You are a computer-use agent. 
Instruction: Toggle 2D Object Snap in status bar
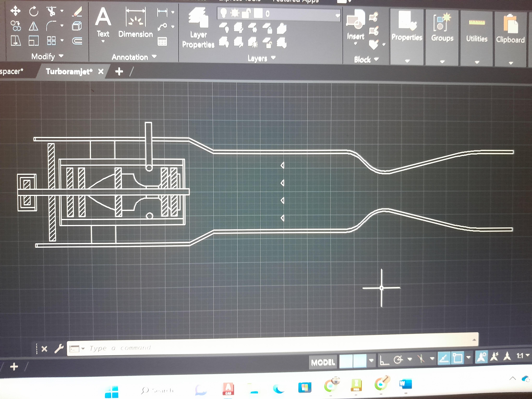point(457,358)
